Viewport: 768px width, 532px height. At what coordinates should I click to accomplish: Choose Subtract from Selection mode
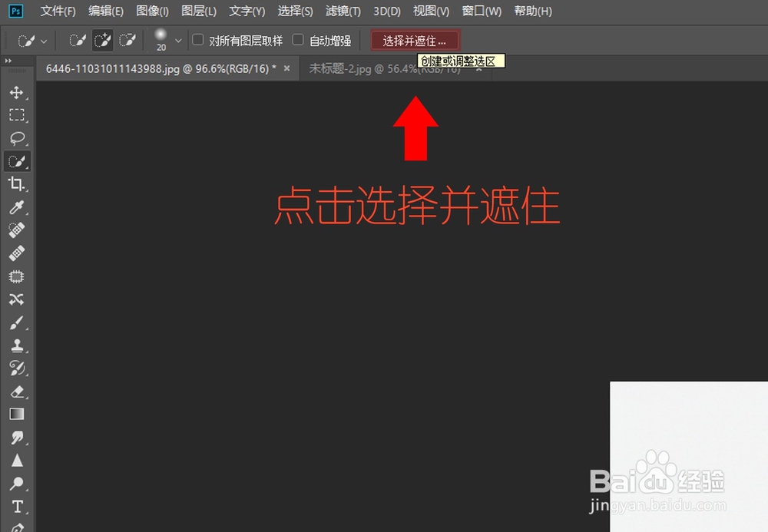pyautogui.click(x=127, y=40)
